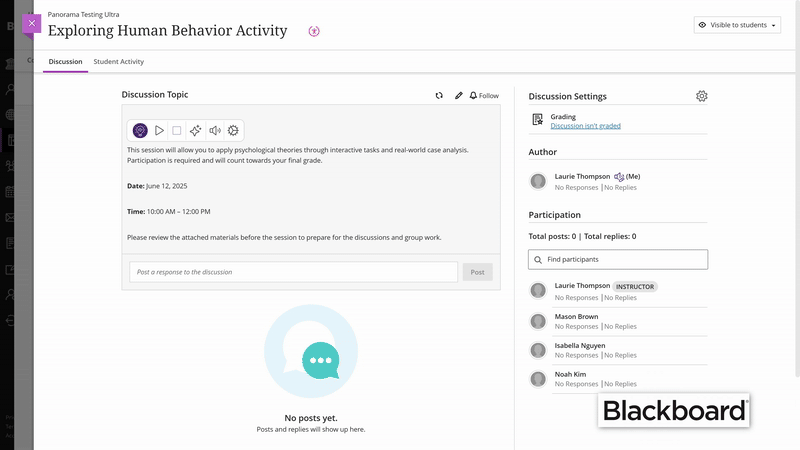The width and height of the screenshot is (800, 450).
Task: Click the refresh discussion icon
Action: coord(439,96)
